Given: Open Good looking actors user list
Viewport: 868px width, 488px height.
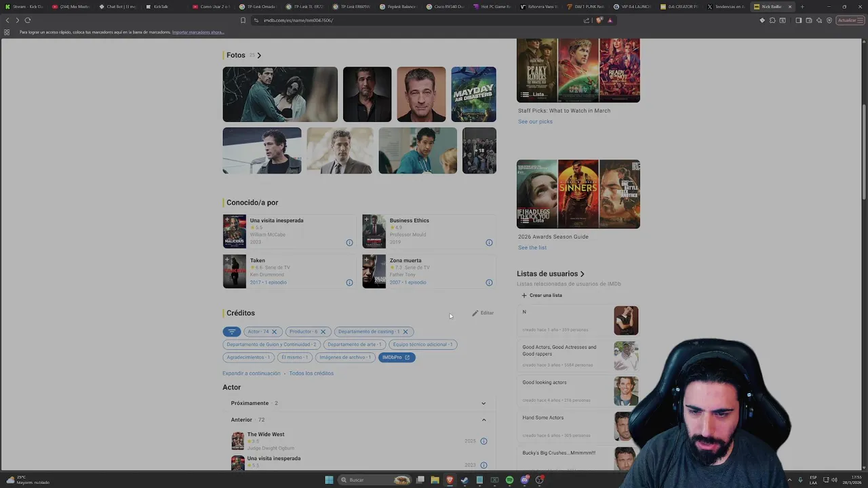Looking at the screenshot, I should pyautogui.click(x=545, y=382).
